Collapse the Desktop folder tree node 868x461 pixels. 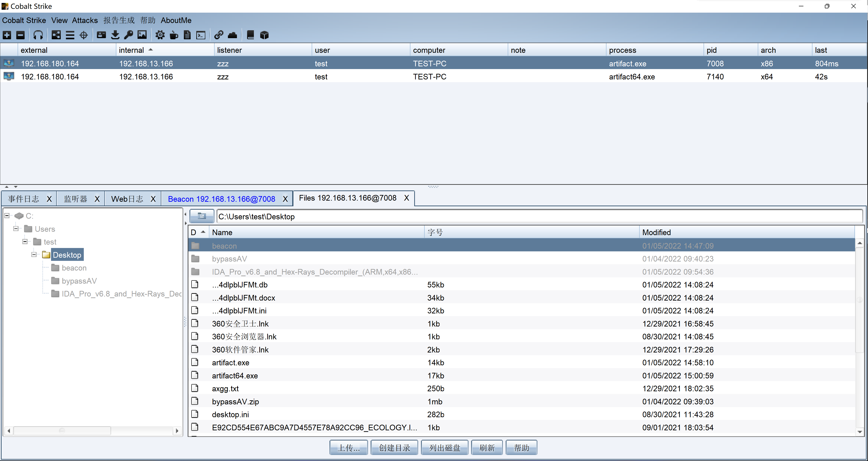pos(34,255)
